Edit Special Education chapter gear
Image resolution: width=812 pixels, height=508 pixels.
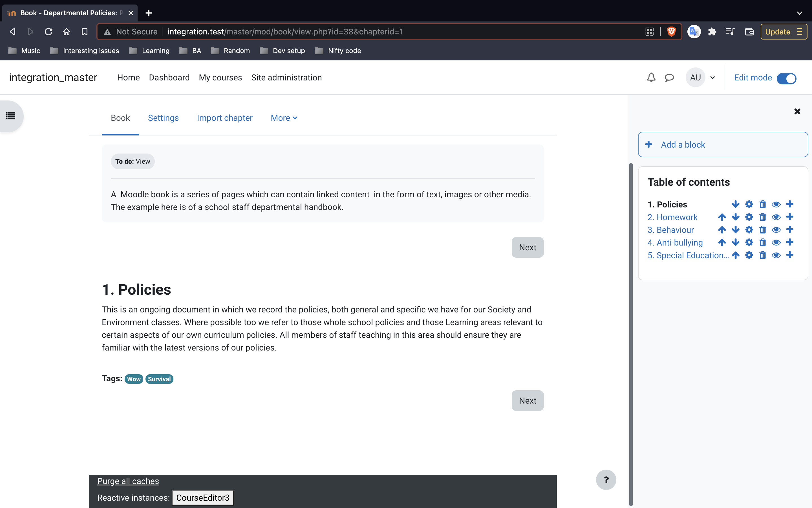pos(749,255)
